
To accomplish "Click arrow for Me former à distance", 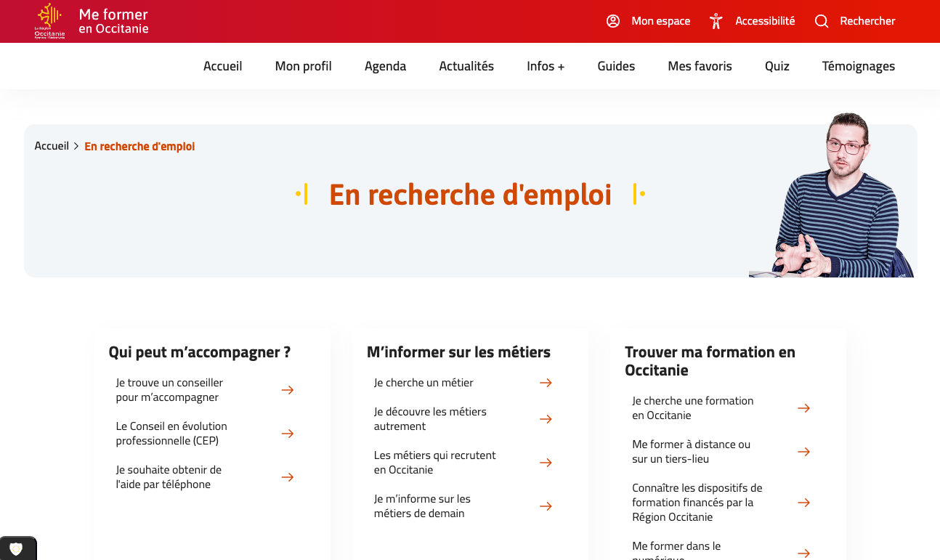I will (x=803, y=452).
